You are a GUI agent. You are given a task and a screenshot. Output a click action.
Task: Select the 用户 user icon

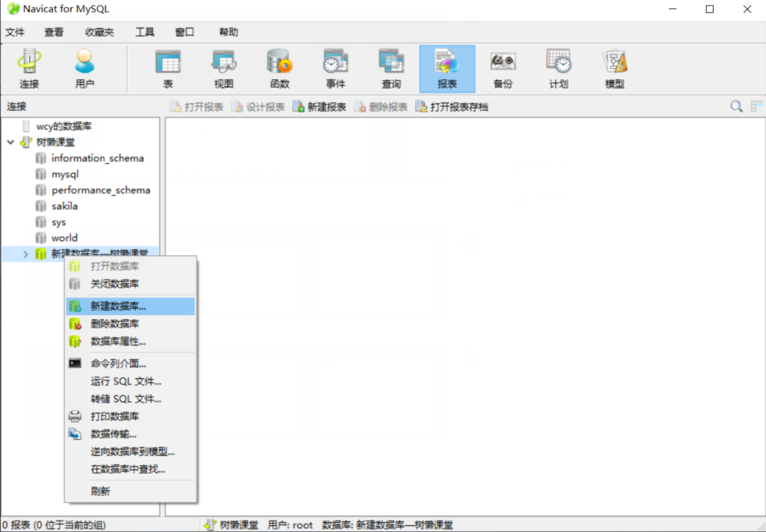[x=85, y=69]
